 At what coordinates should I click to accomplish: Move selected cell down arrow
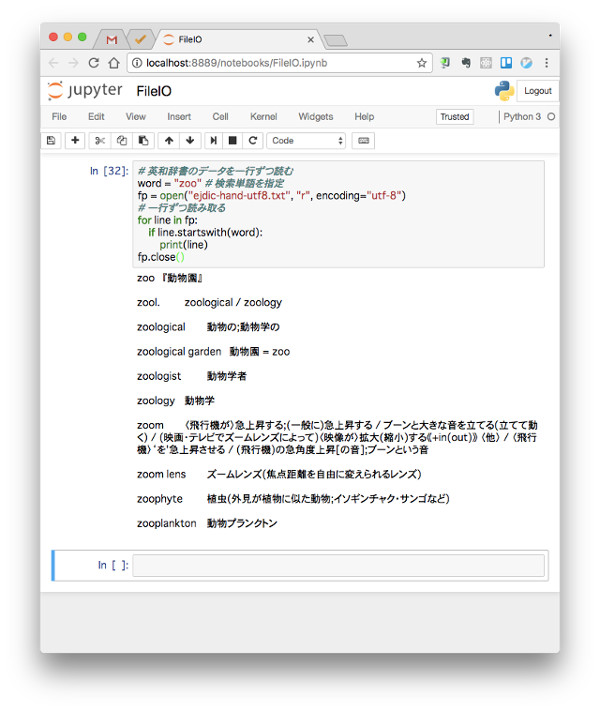click(190, 141)
